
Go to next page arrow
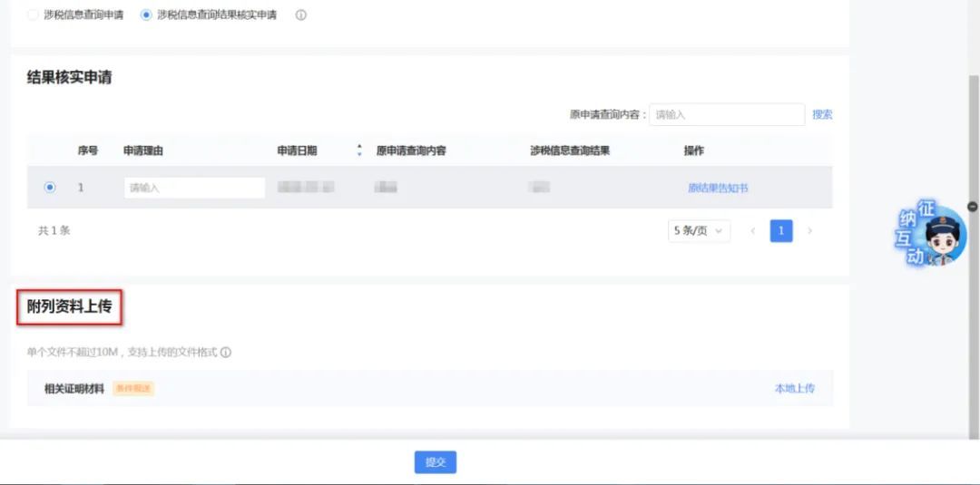tap(810, 231)
